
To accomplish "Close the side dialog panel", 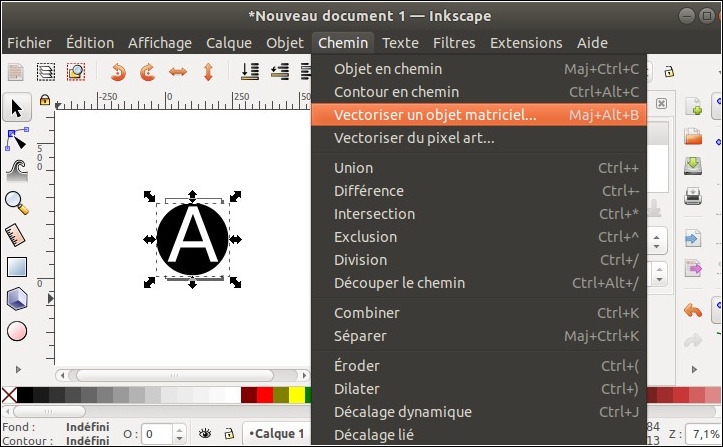I will pyautogui.click(x=661, y=103).
